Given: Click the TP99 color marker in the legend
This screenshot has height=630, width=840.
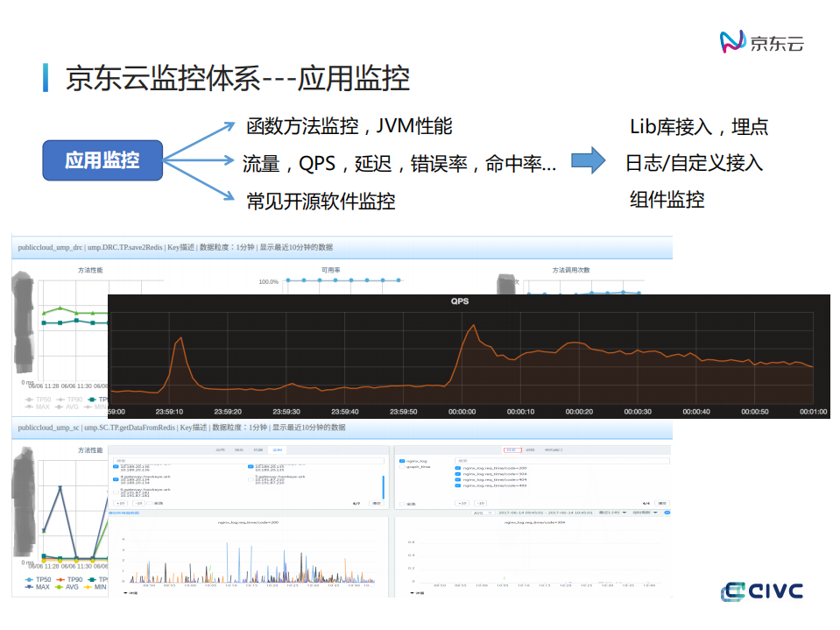Looking at the screenshot, I should click(90, 578).
